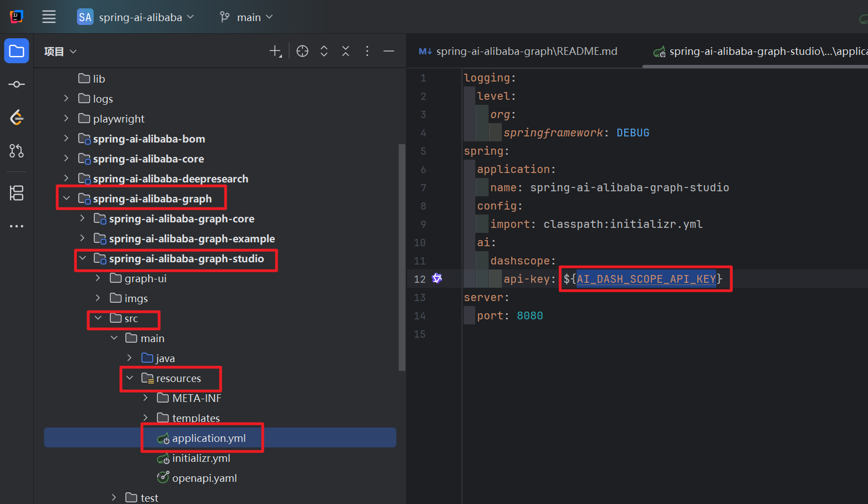The image size is (868, 504).
Task: Click Collapse All in the project toolbar
Action: tap(345, 50)
